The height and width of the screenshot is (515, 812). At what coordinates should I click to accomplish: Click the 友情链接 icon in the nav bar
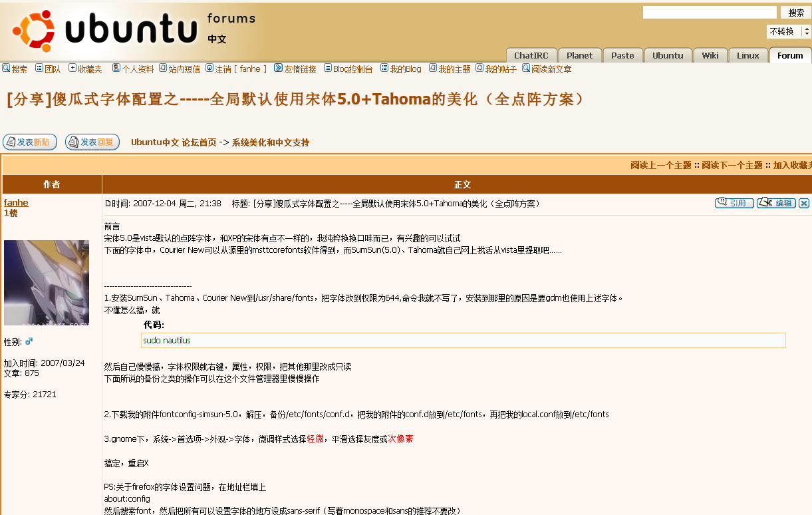(279, 68)
